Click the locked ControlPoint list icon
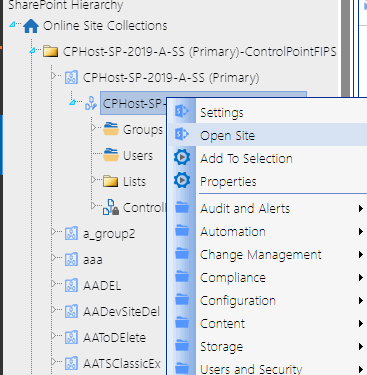The height and width of the screenshot is (375, 367). tap(111, 207)
